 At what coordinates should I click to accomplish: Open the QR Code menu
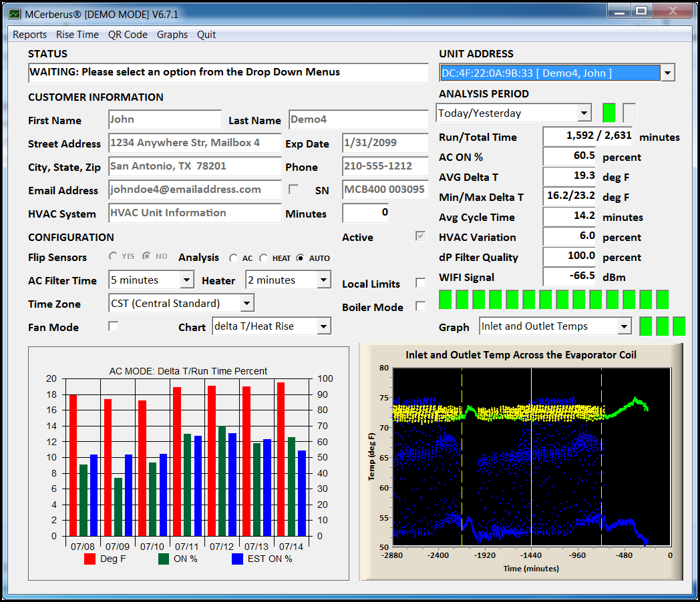[128, 35]
